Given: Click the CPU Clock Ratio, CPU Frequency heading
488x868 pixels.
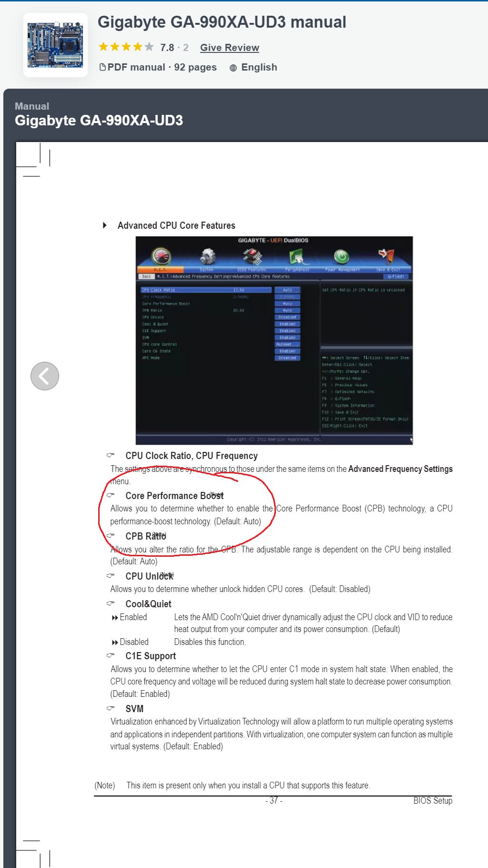Looking at the screenshot, I should [192, 456].
